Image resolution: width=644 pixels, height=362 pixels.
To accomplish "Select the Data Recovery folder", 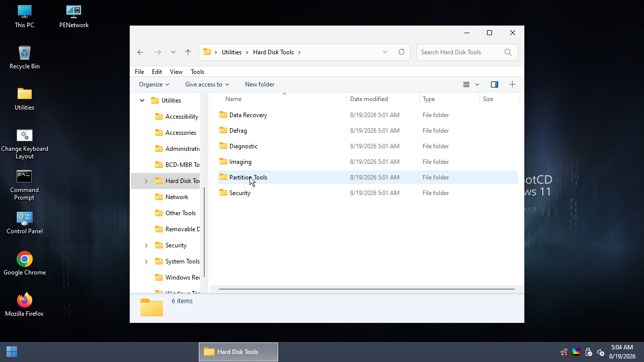I will tap(368, 115).
